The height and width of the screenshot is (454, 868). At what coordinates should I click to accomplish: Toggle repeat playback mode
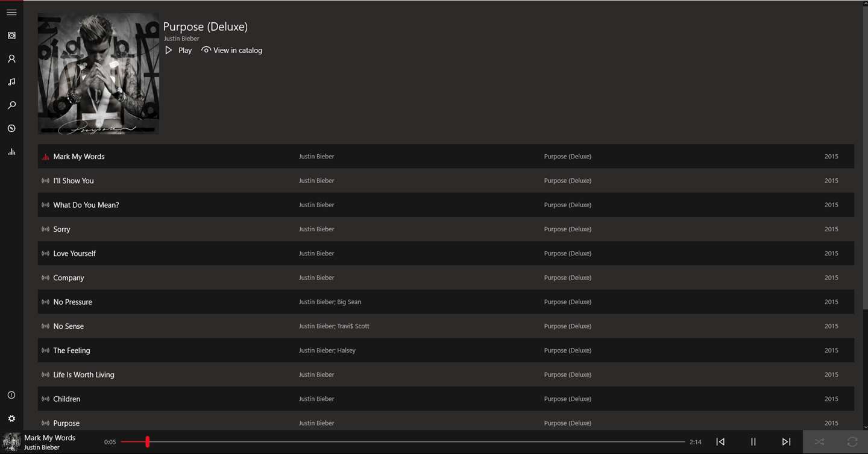point(852,442)
